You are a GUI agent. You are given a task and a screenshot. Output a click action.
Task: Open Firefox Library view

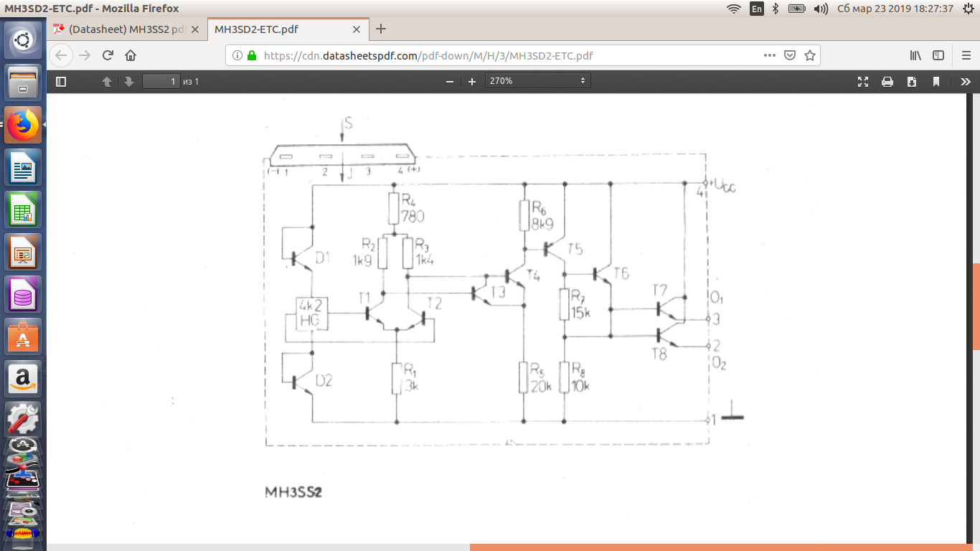(x=916, y=55)
